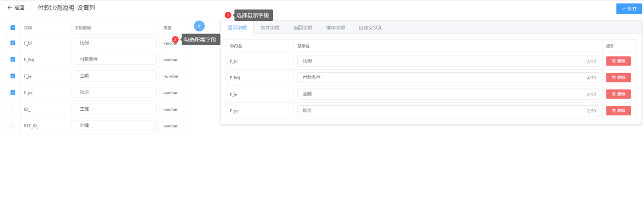Open the 返回字段 tab
The width and height of the screenshot is (644, 218).
pyautogui.click(x=303, y=28)
